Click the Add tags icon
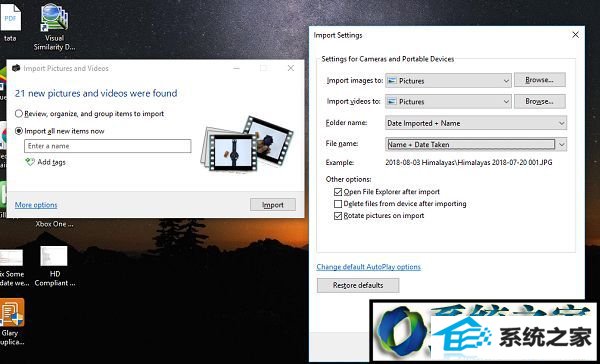Viewport: 600px width, 364px height. point(29,162)
